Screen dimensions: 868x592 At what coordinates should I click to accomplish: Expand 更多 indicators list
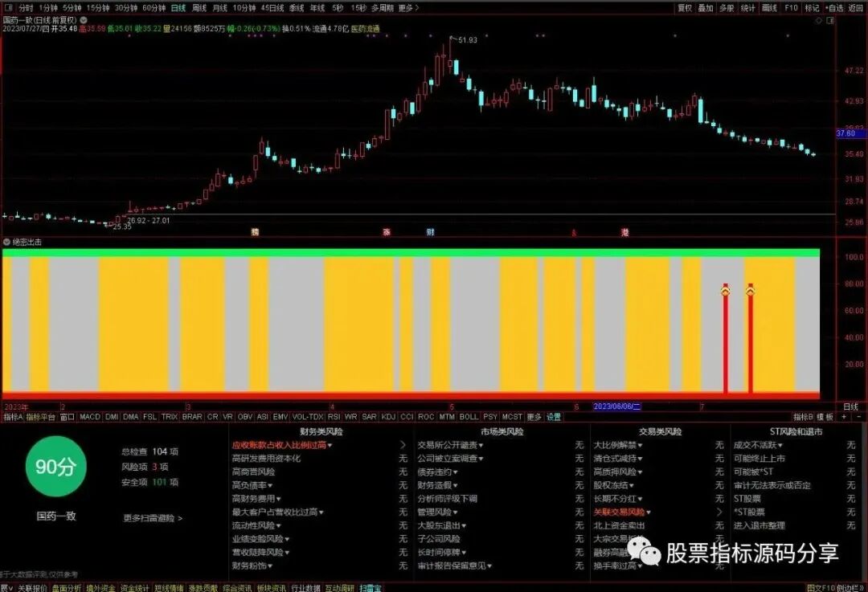(534, 417)
